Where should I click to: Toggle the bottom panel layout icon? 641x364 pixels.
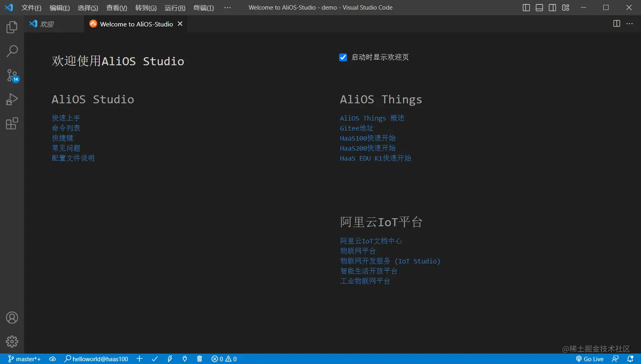[x=539, y=8]
